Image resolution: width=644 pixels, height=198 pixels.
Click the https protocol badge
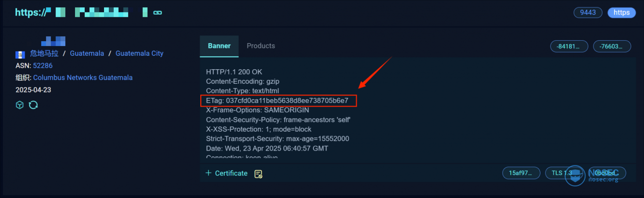[622, 13]
